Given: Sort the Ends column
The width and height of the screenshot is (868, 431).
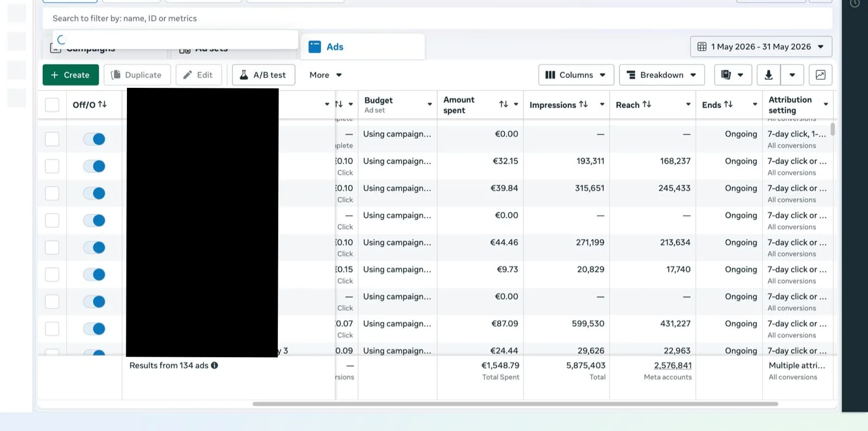Looking at the screenshot, I should click(728, 104).
